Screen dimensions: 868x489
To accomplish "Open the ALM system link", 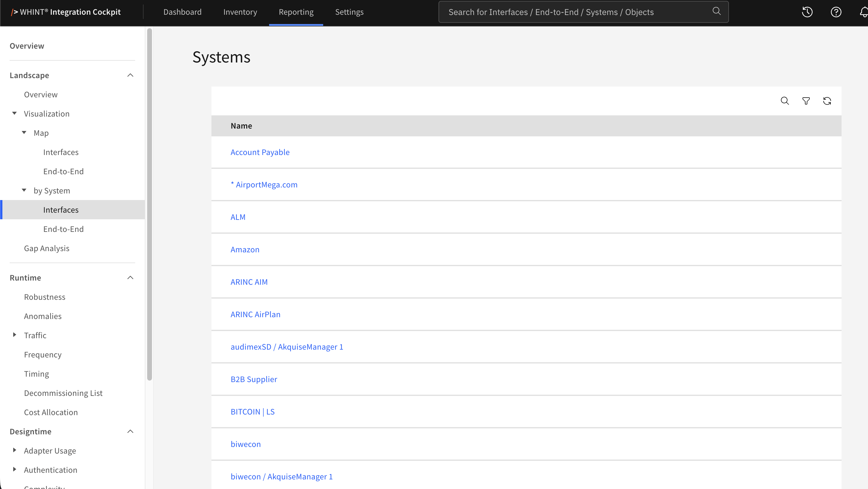I will 238,217.
